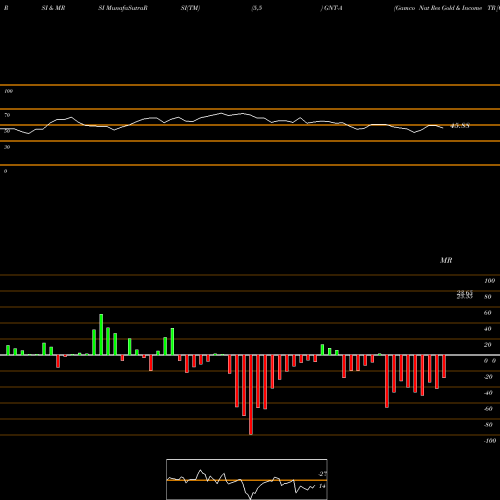
Task: Click the MR axis label 40
Action: [487, 329]
